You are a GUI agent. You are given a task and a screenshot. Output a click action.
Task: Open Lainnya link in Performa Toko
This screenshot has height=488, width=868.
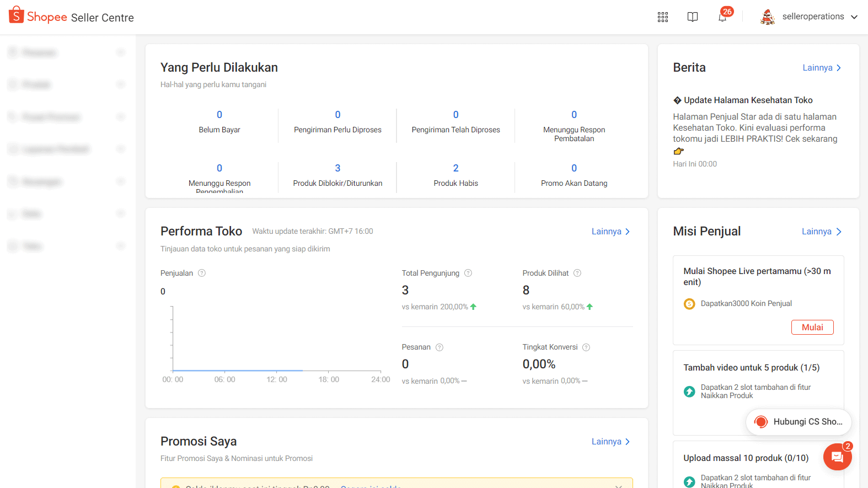pos(610,232)
